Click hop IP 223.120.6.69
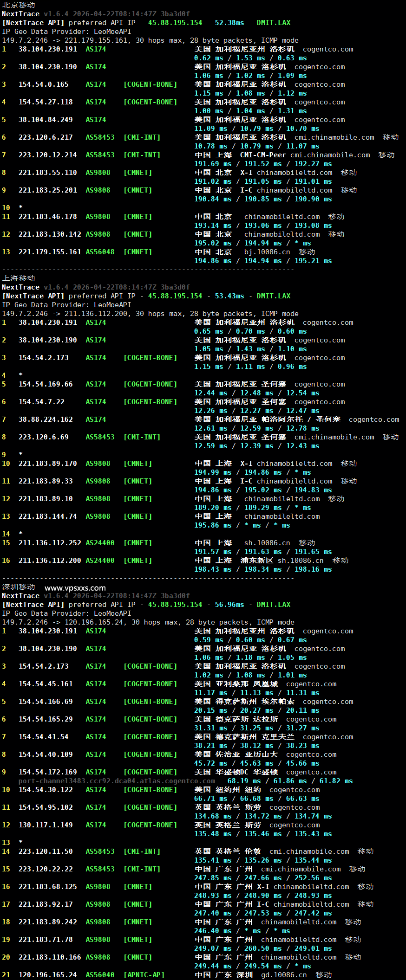 tap(44, 437)
